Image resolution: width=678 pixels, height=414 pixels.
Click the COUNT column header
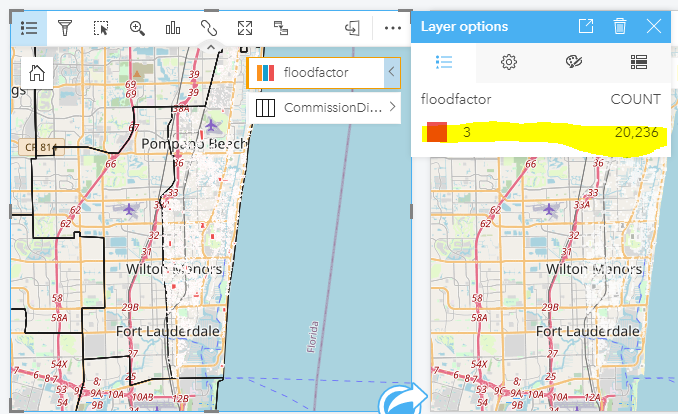pyautogui.click(x=635, y=99)
